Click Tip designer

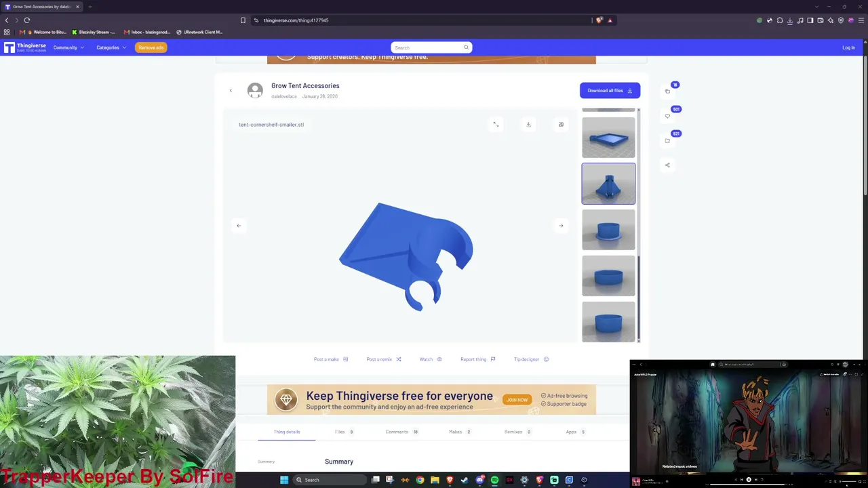(531, 359)
